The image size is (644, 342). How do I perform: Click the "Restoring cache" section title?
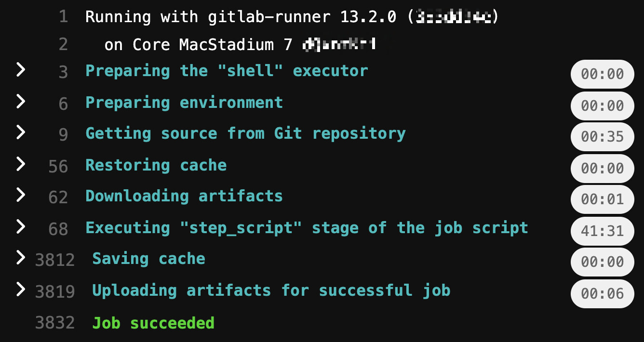click(x=156, y=165)
